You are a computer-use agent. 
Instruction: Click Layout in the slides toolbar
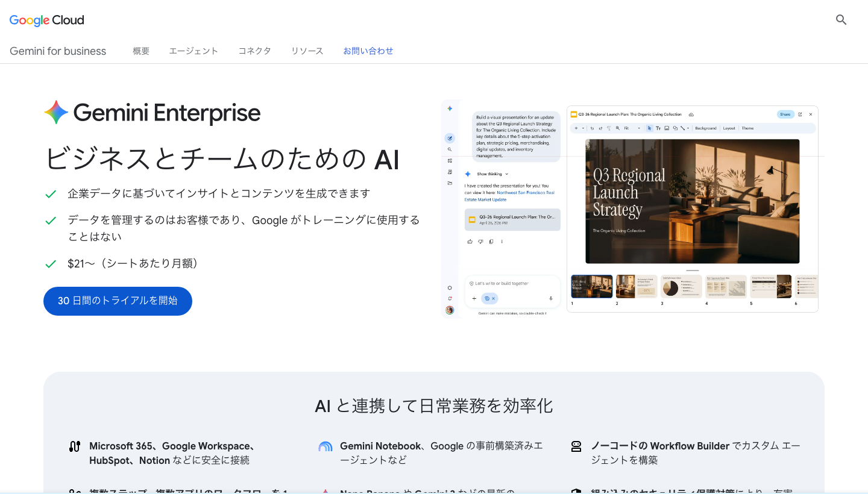point(729,128)
